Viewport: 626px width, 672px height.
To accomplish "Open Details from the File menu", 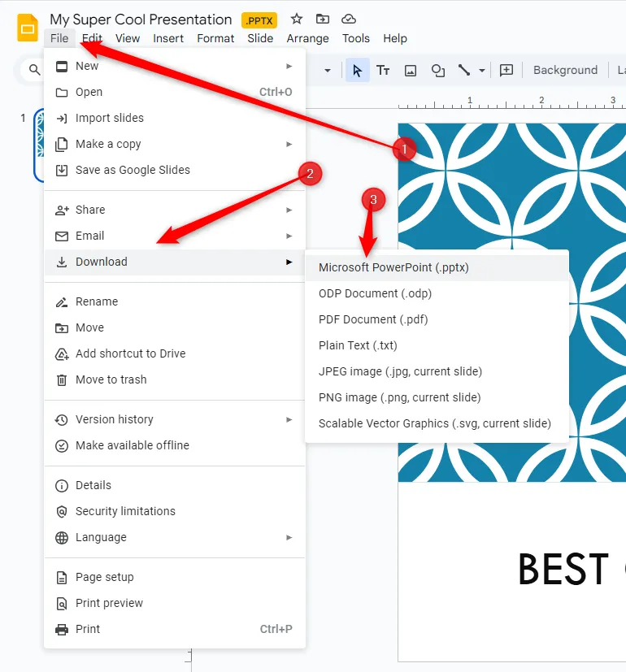I will tap(175, 485).
